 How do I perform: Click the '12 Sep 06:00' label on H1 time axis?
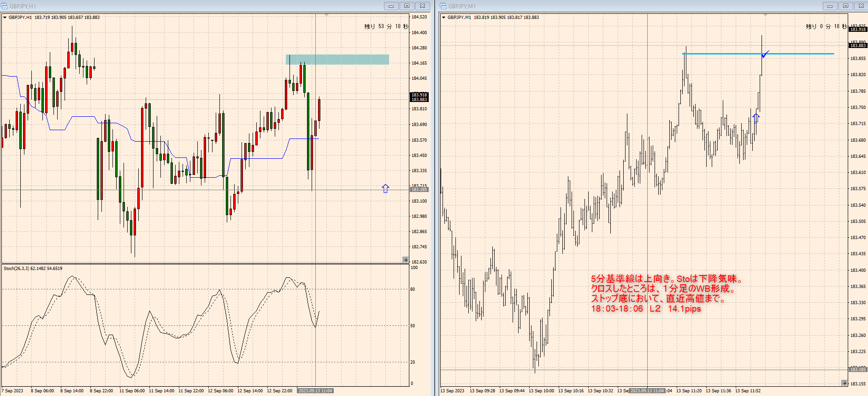point(220,391)
